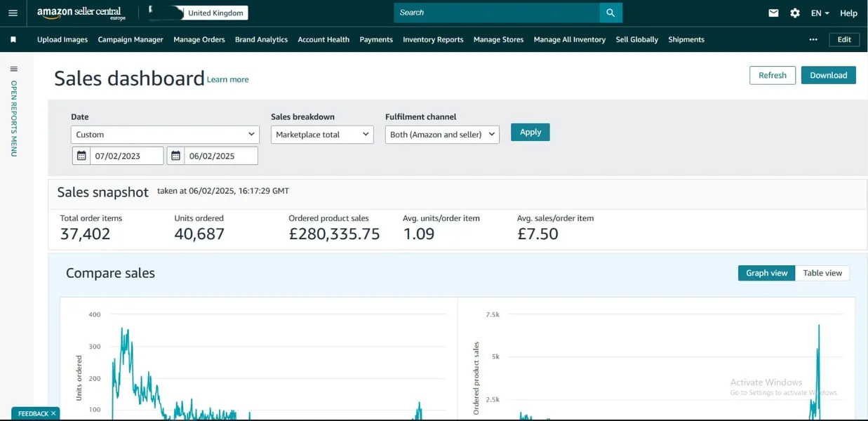Click the start date field 07/02/2023
Screen dimensions: 868x421
click(x=126, y=156)
